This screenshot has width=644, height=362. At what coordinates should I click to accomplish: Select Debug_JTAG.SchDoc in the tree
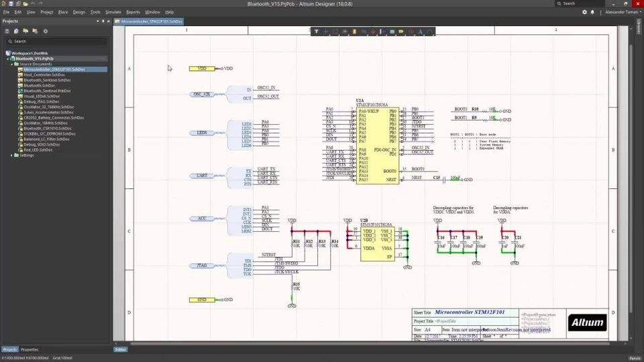(41, 101)
